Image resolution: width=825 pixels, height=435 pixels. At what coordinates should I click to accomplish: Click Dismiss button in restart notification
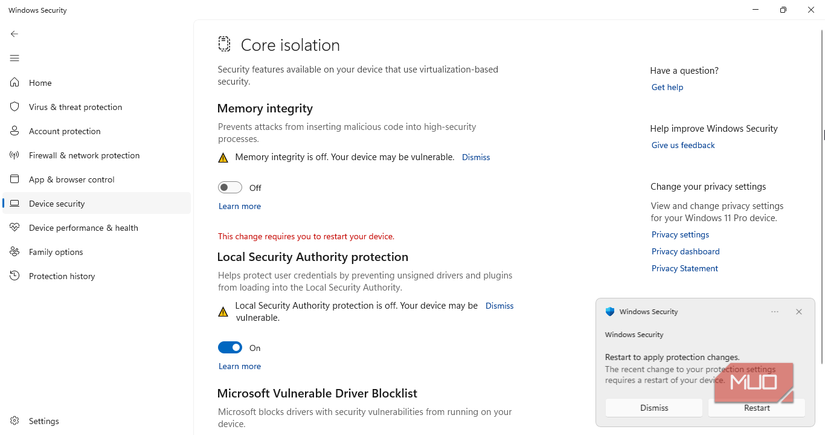click(x=654, y=408)
